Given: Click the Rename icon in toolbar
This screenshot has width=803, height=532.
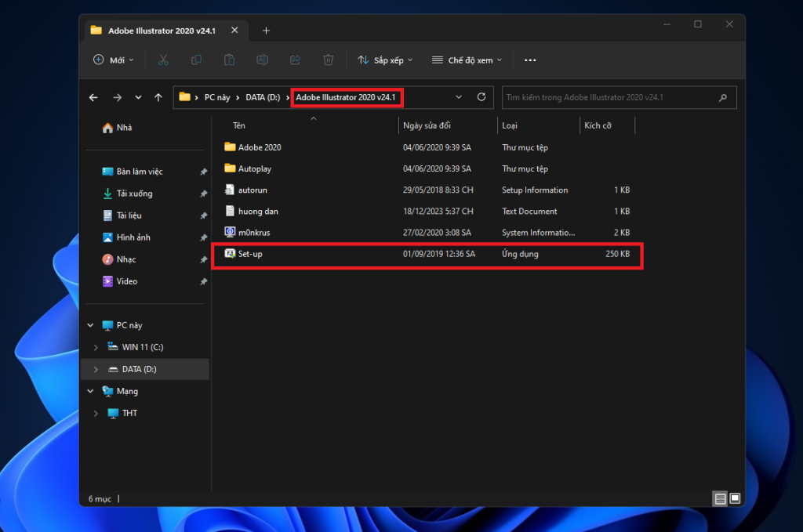Looking at the screenshot, I should [x=262, y=60].
